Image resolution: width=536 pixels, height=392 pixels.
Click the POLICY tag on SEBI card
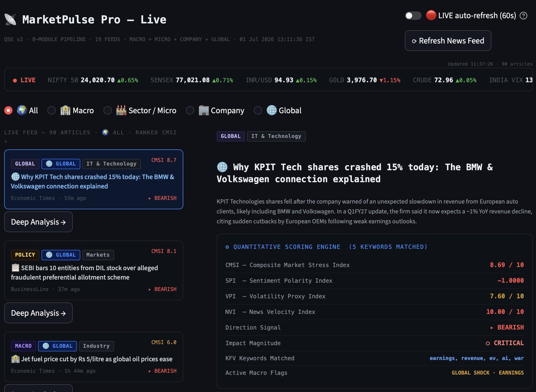(x=25, y=255)
